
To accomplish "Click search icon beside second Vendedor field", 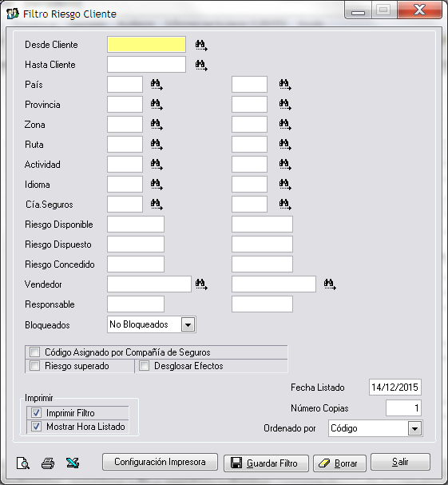I will pos(330,284).
